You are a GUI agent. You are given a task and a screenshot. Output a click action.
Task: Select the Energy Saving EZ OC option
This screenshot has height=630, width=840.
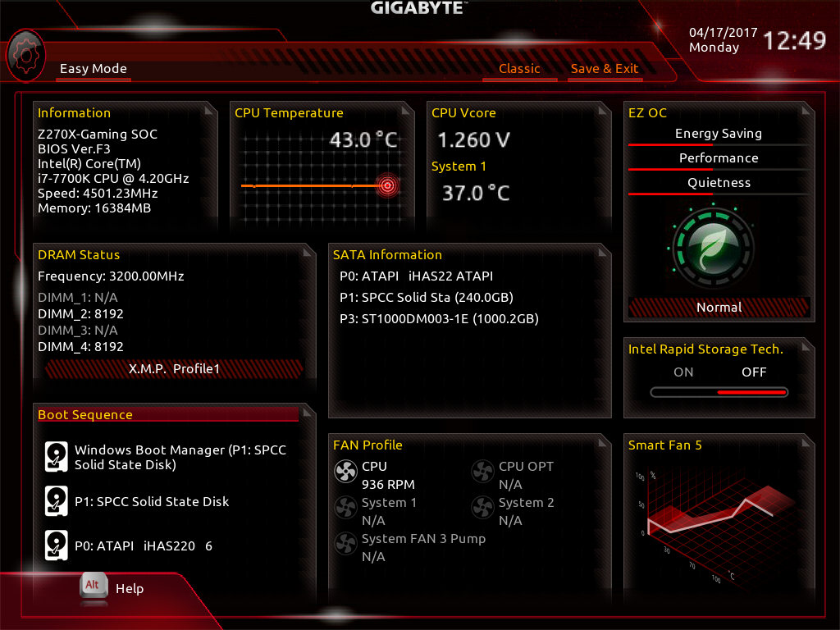click(x=719, y=134)
